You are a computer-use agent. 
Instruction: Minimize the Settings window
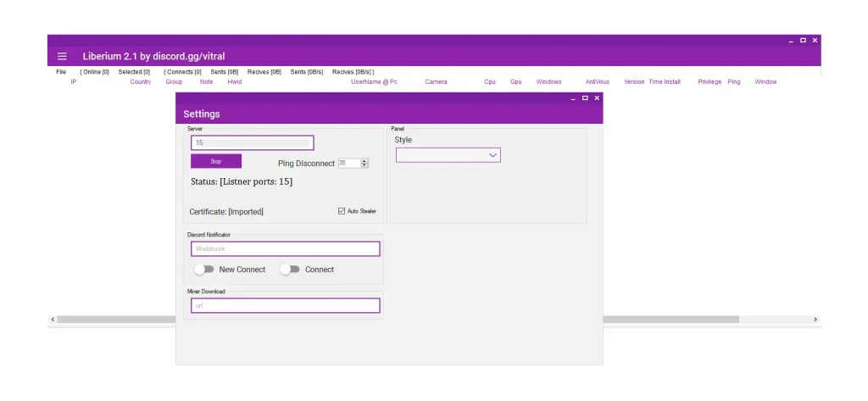(573, 98)
